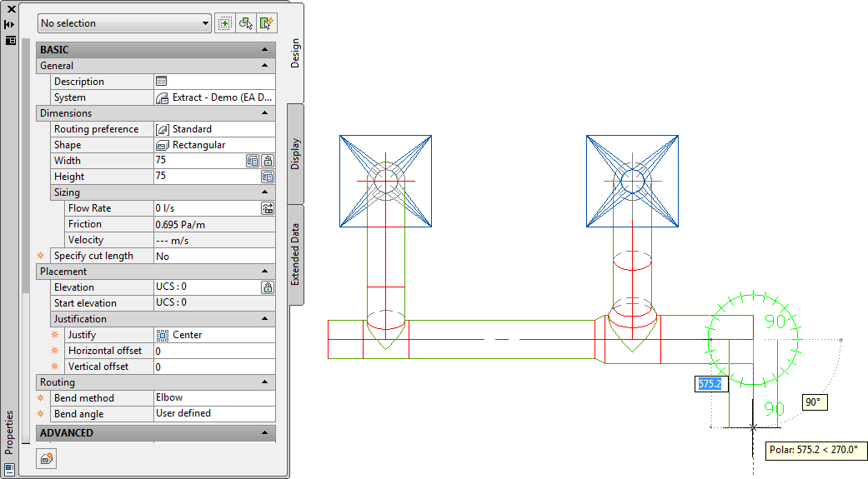Toggle auto-hide on the Properties palette
The width and height of the screenshot is (868, 479).
(9, 24)
